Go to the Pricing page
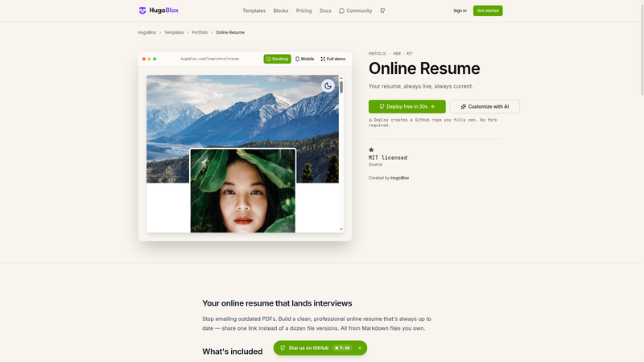Screen dimensions: 644x362 click(x=304, y=10)
